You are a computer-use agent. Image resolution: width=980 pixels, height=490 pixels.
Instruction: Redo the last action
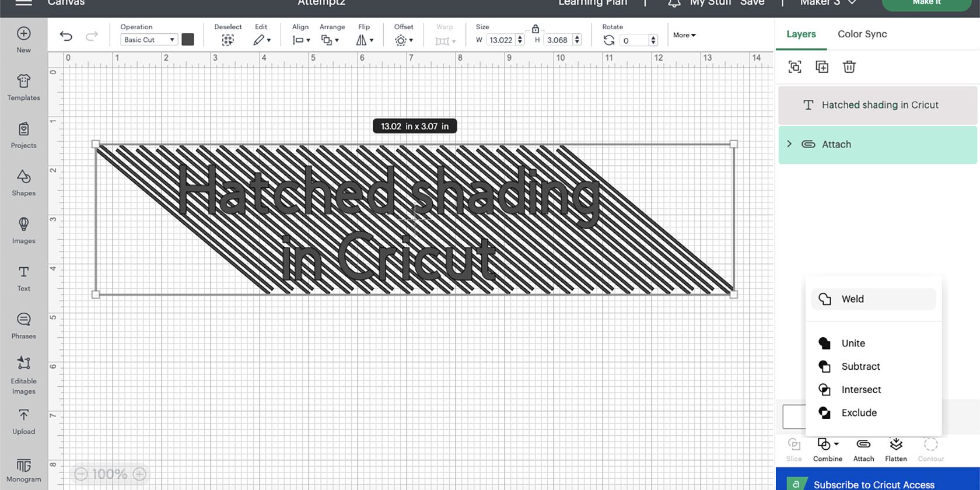point(92,36)
